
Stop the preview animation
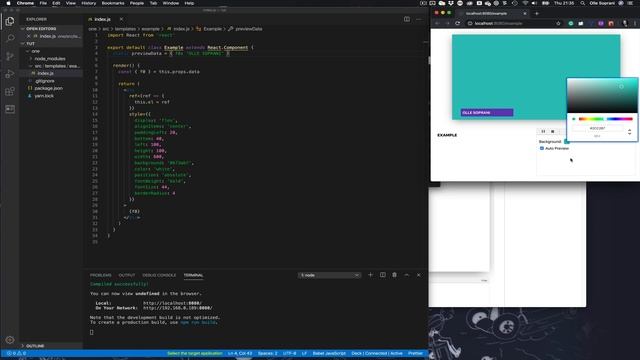pos(553,131)
